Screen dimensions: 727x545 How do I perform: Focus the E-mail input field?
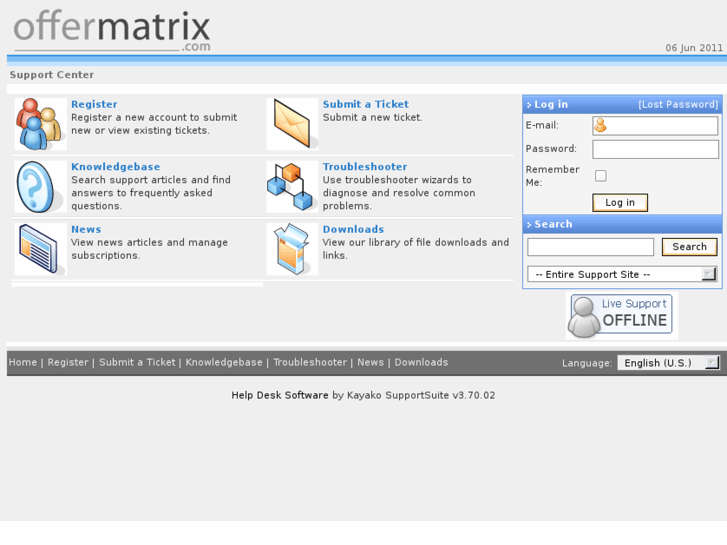[x=655, y=126]
